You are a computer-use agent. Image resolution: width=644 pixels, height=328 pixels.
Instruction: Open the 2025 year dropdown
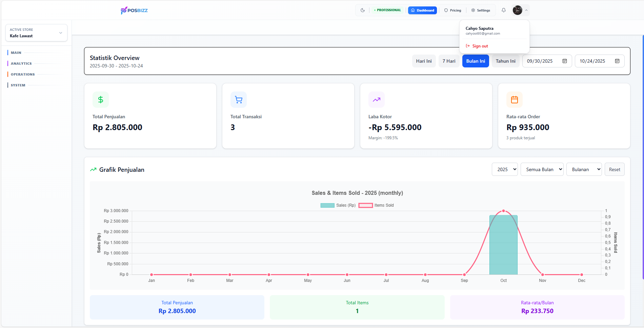click(x=505, y=169)
